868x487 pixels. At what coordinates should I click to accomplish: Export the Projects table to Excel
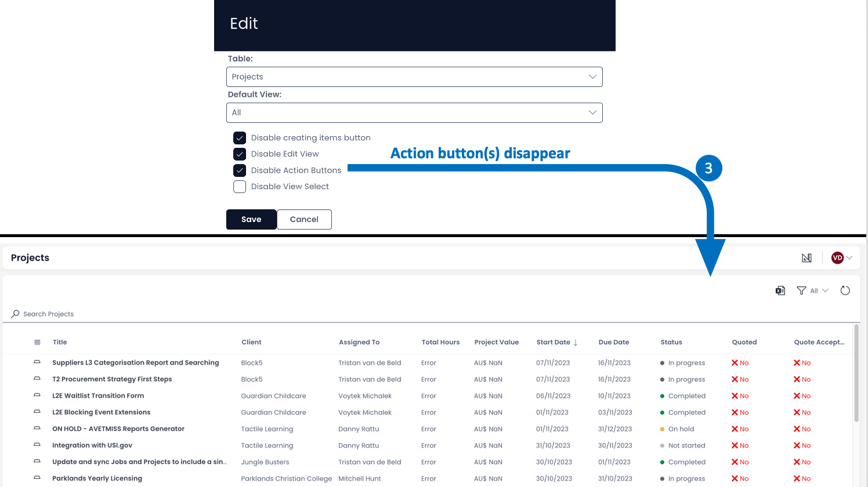coord(780,290)
